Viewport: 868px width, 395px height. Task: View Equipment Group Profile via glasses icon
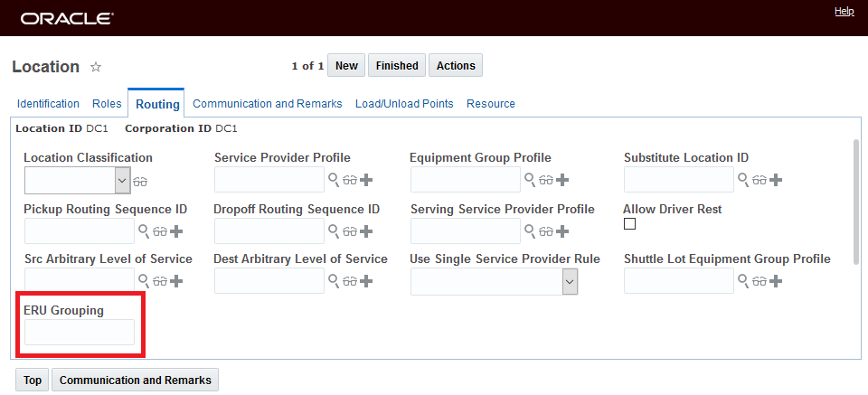pyautogui.click(x=545, y=180)
